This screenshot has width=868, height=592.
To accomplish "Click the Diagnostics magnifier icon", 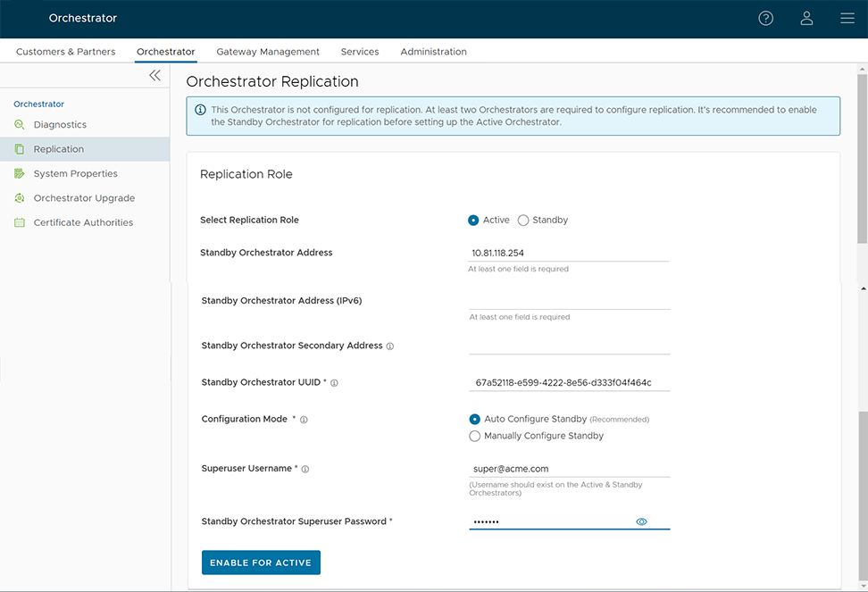I will [x=19, y=125].
